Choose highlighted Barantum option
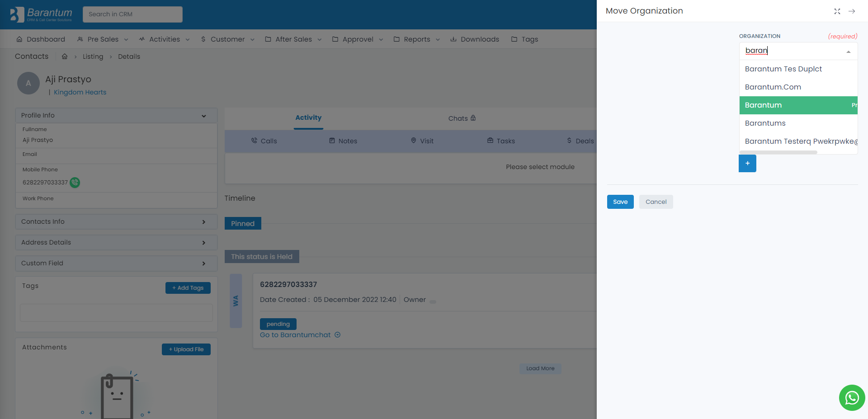Image resolution: width=868 pixels, height=419 pixels. pos(798,105)
